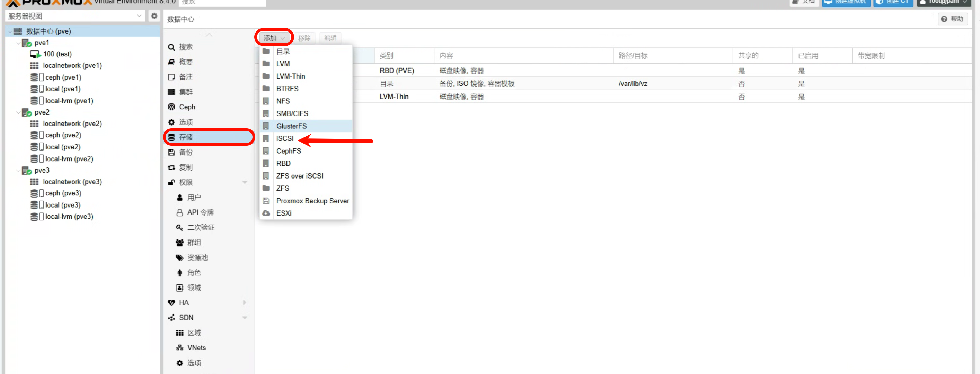
Task: Choose ZFS over iSCSI menu entry
Action: point(299,176)
